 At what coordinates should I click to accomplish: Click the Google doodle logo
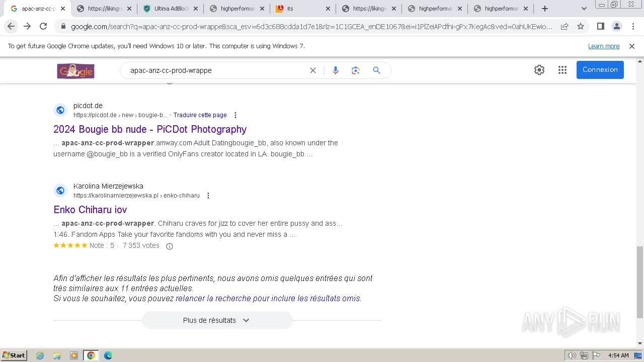coord(76,71)
